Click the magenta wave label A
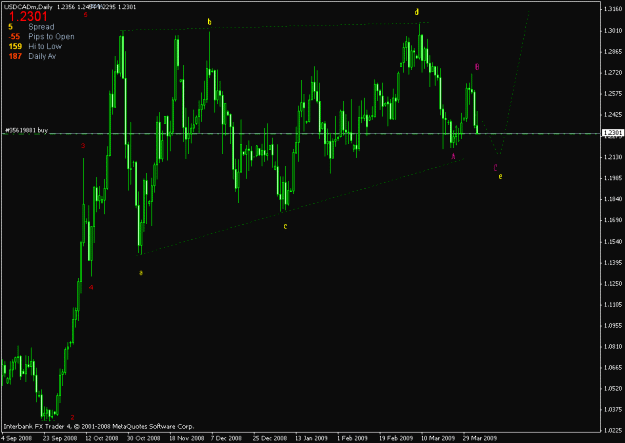Image resolution: width=625 pixels, height=443 pixels. point(453,156)
